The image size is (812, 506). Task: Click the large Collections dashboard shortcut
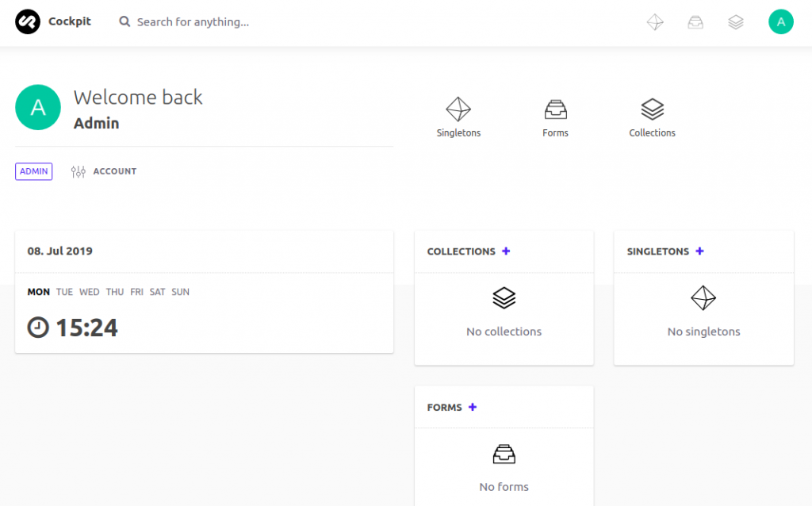tap(652, 117)
